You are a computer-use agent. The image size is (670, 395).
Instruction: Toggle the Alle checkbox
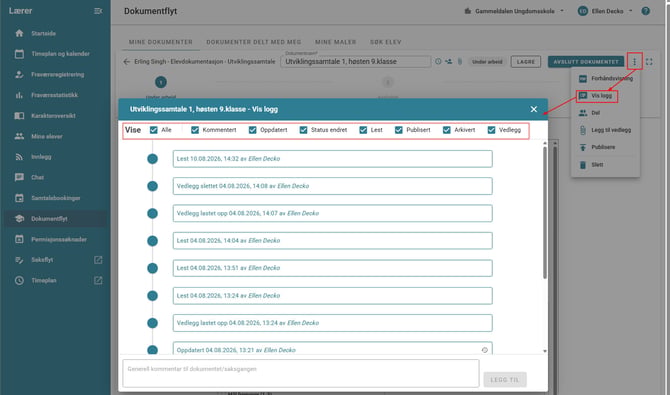click(153, 130)
